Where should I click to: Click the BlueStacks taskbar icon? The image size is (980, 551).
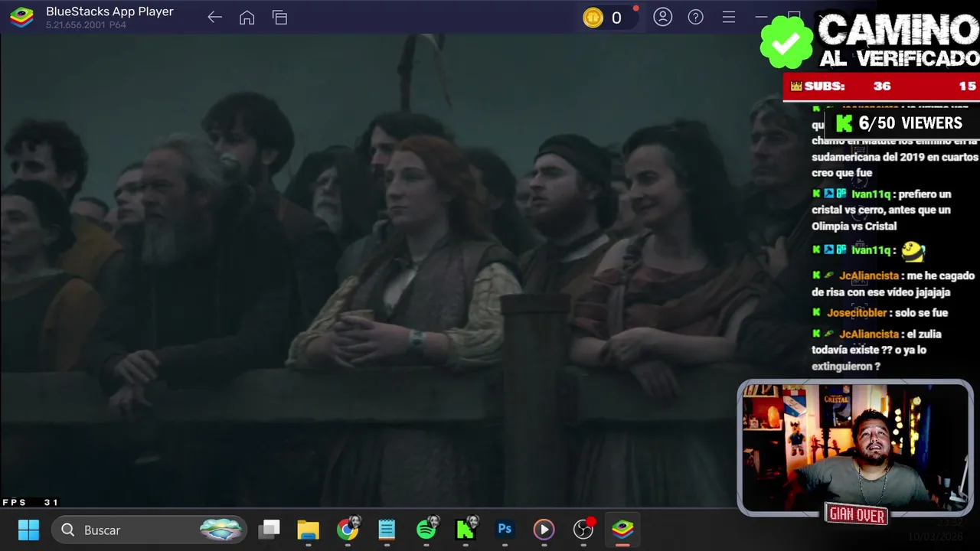click(x=622, y=530)
